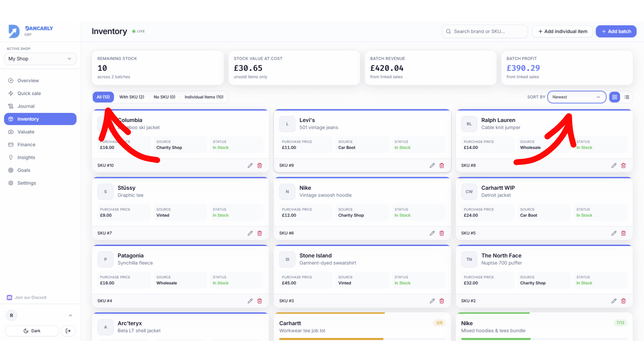Select the Individual Items (10) tab
This screenshot has width=644, height=362.
pos(204,97)
